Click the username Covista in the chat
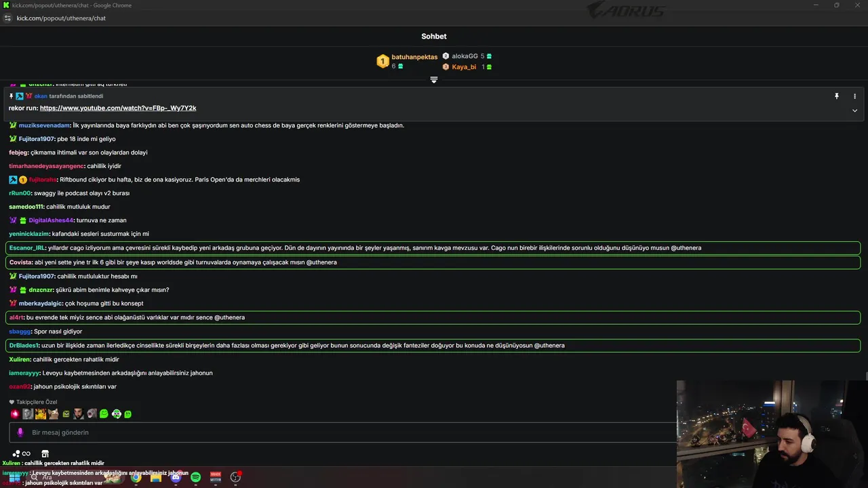 click(x=20, y=262)
